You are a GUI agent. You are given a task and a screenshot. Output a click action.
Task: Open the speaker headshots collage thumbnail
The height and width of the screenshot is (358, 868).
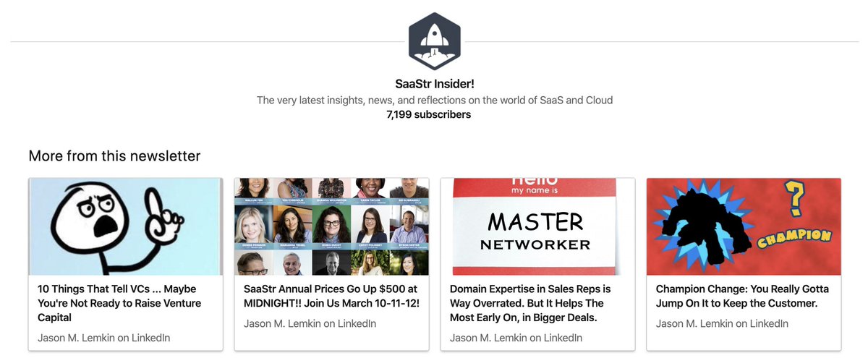(331, 226)
